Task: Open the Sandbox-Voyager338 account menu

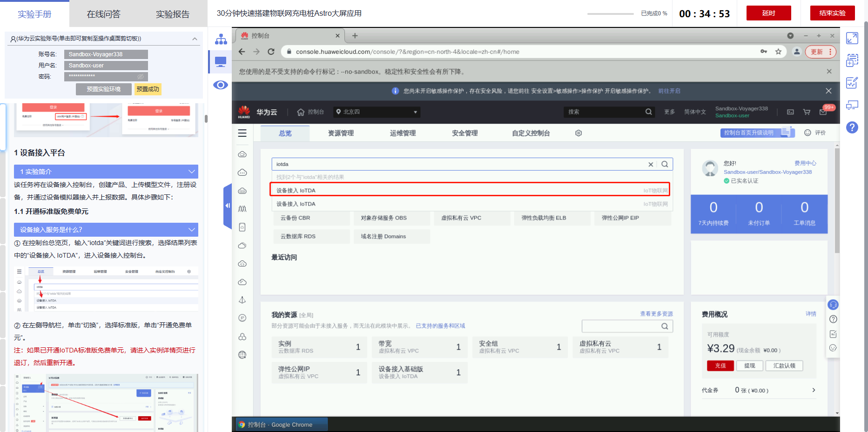Action: pyautogui.click(x=741, y=112)
